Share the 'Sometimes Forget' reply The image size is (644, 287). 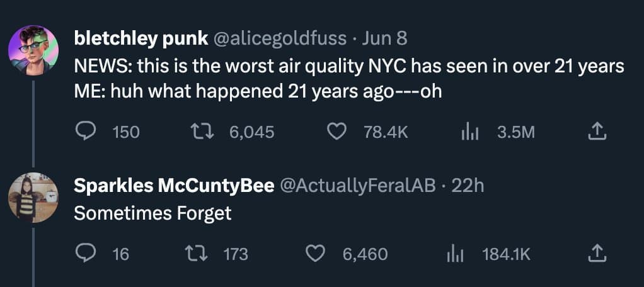[595, 254]
